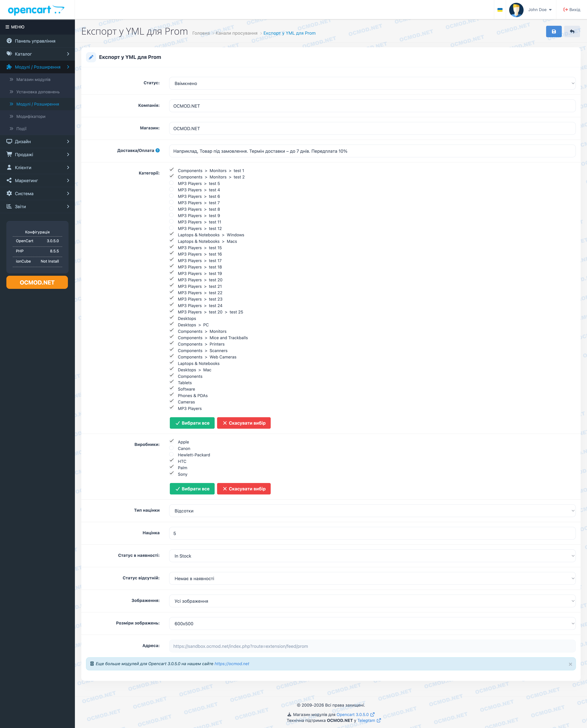The image size is (587, 728).
Task: Click the Продажі shopping cart icon
Action: (x=9, y=154)
